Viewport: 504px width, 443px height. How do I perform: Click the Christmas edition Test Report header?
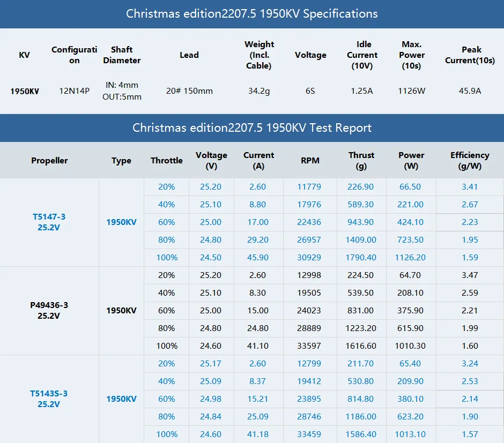click(x=252, y=128)
